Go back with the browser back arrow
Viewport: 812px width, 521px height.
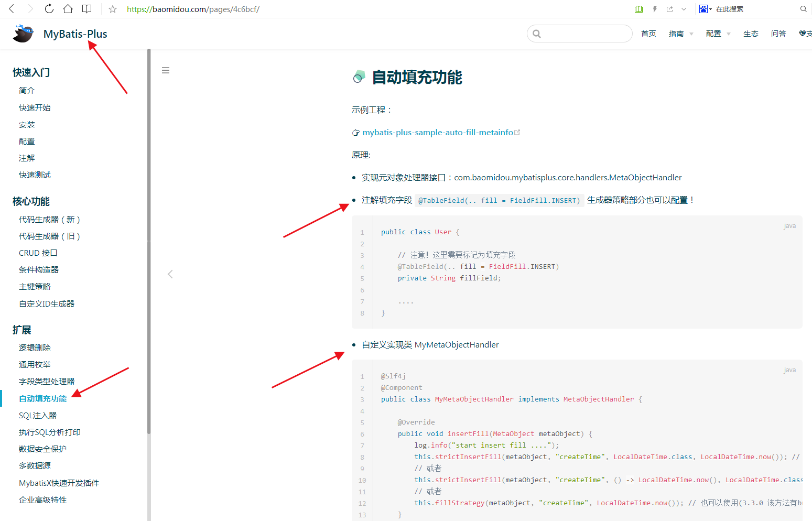pos(12,9)
